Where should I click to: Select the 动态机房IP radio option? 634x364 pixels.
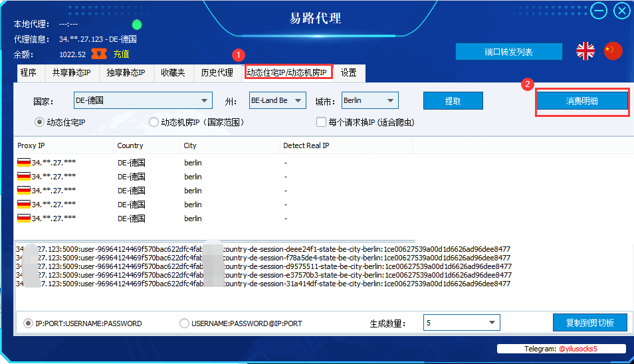point(154,122)
